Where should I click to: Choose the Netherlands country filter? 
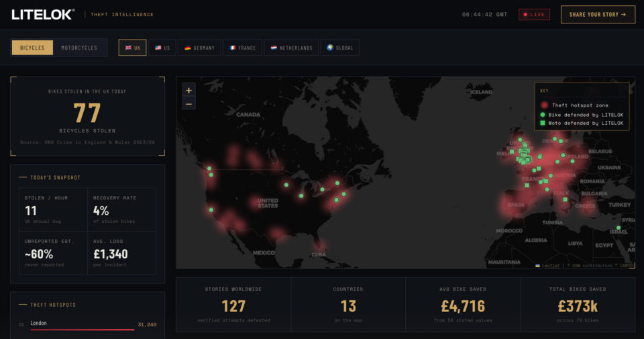click(291, 48)
